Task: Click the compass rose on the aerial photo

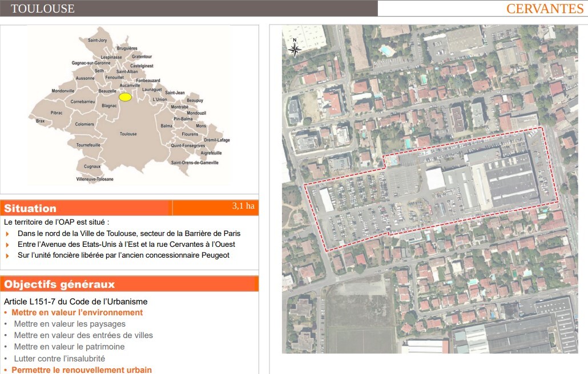Action: pos(295,48)
